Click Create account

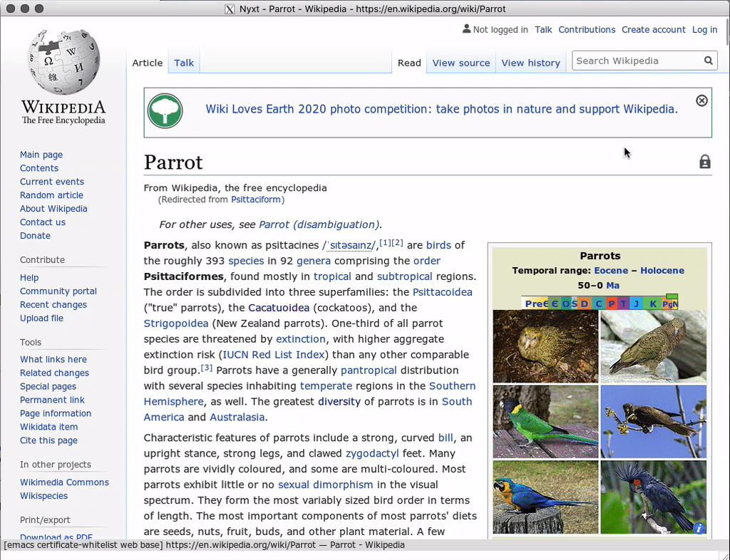[x=653, y=30]
